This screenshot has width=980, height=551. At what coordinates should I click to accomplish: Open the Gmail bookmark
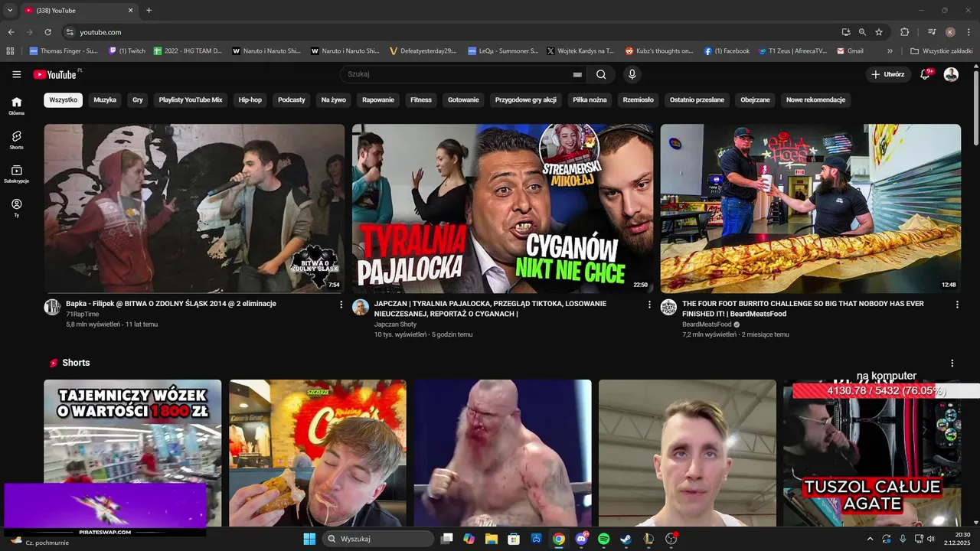point(851,51)
